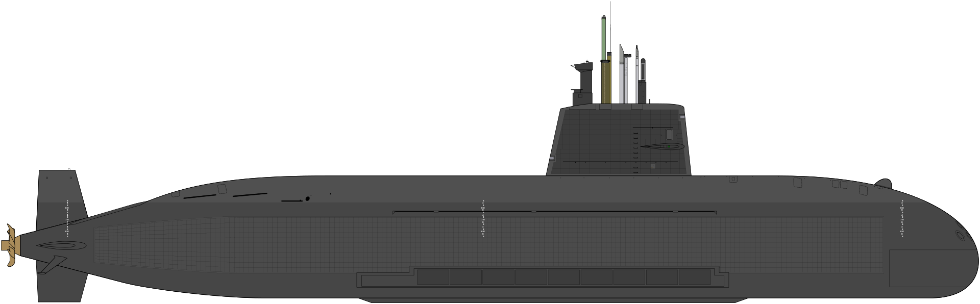Click the dive plane on the sail

click(662, 147)
